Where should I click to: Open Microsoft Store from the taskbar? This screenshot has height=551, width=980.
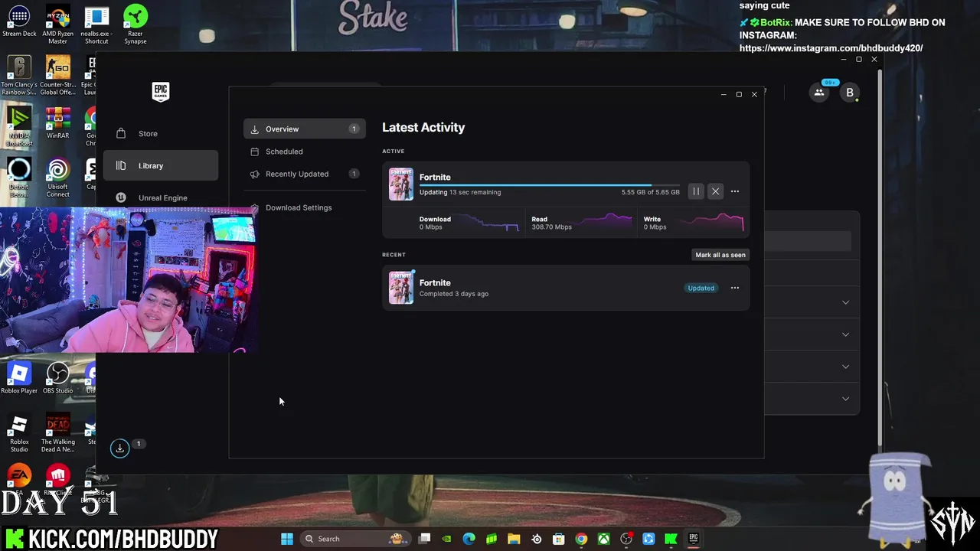click(559, 539)
